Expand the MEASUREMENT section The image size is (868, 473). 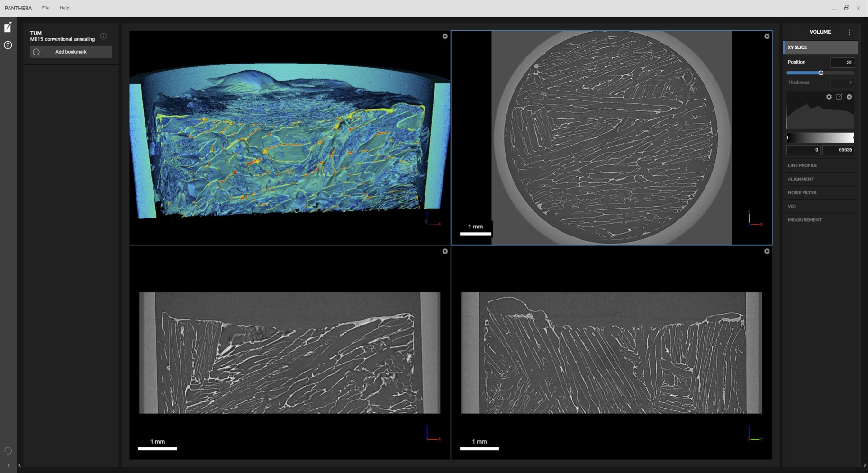tap(805, 219)
